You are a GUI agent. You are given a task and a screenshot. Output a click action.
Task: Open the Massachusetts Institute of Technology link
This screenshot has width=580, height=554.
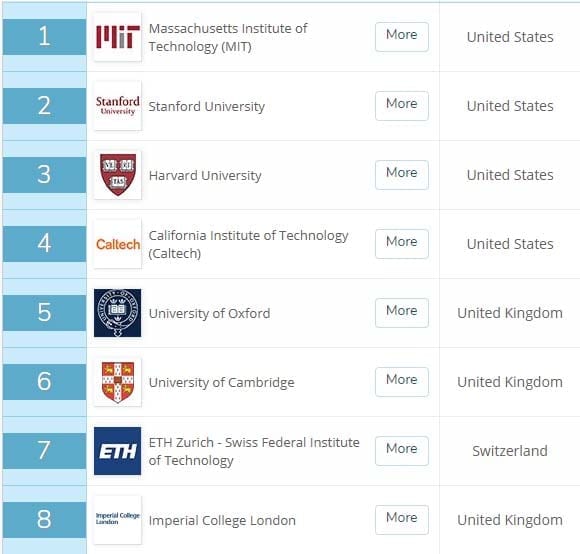(x=228, y=37)
